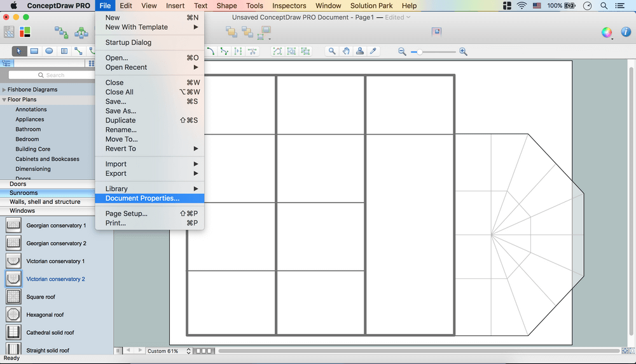The width and height of the screenshot is (636, 364).
Task: Collapse the Floor Plans category
Action: 4,100
